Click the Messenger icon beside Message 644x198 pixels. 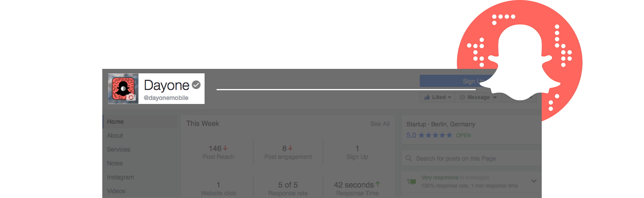(x=462, y=97)
